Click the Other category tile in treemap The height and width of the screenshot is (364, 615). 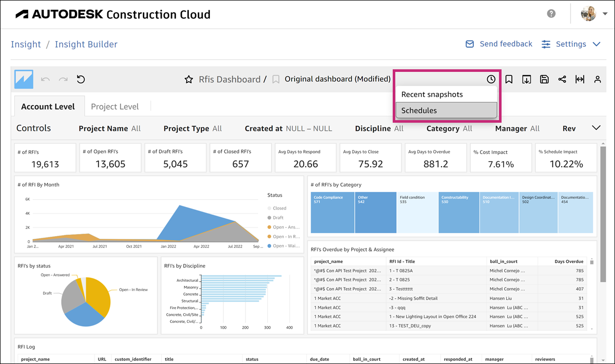375,213
